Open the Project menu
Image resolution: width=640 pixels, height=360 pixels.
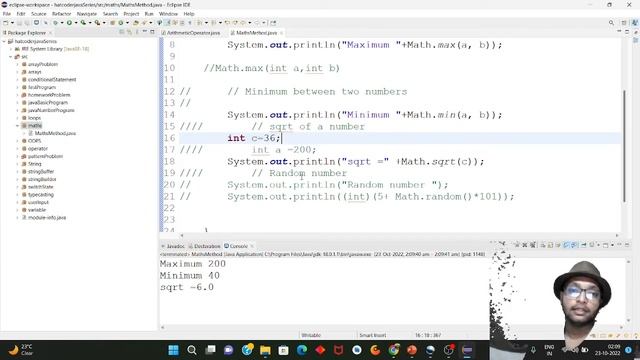131,14
